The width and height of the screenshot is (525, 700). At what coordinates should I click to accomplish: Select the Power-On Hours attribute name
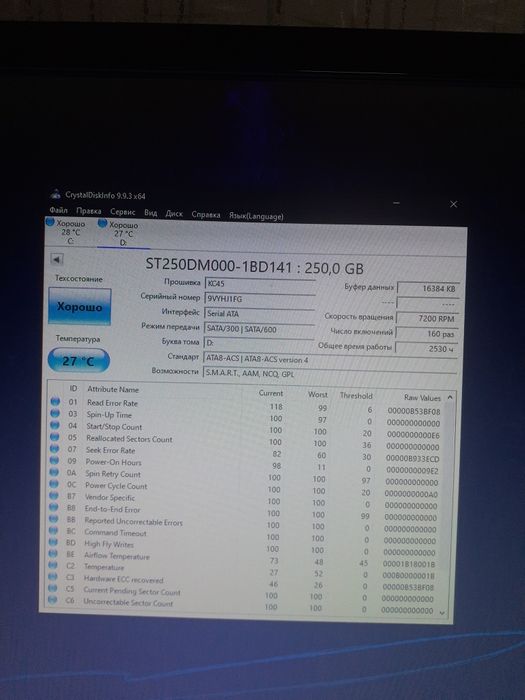pos(113,462)
